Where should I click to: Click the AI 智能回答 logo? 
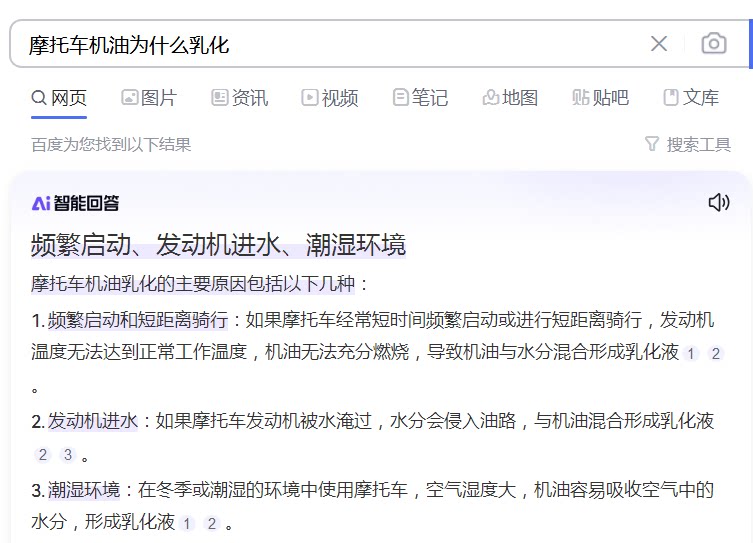click(75, 203)
